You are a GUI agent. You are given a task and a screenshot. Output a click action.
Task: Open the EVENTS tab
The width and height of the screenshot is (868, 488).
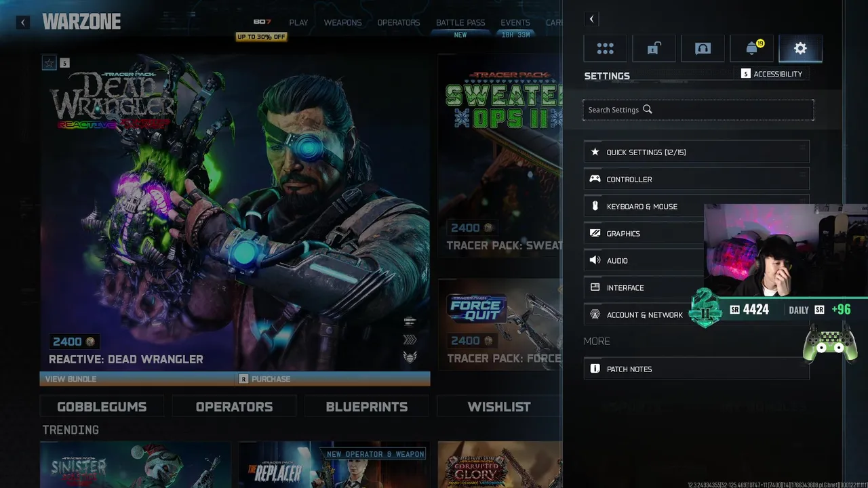tap(515, 22)
